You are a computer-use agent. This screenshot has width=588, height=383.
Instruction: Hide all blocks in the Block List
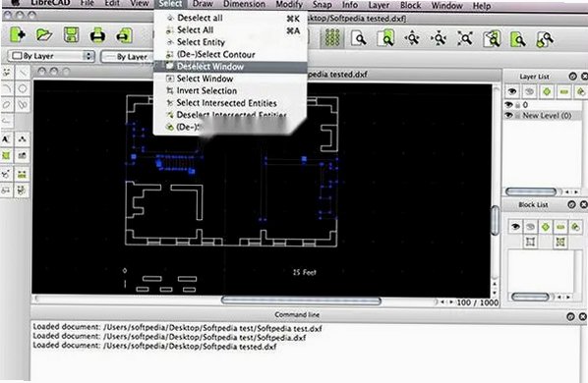click(x=530, y=227)
